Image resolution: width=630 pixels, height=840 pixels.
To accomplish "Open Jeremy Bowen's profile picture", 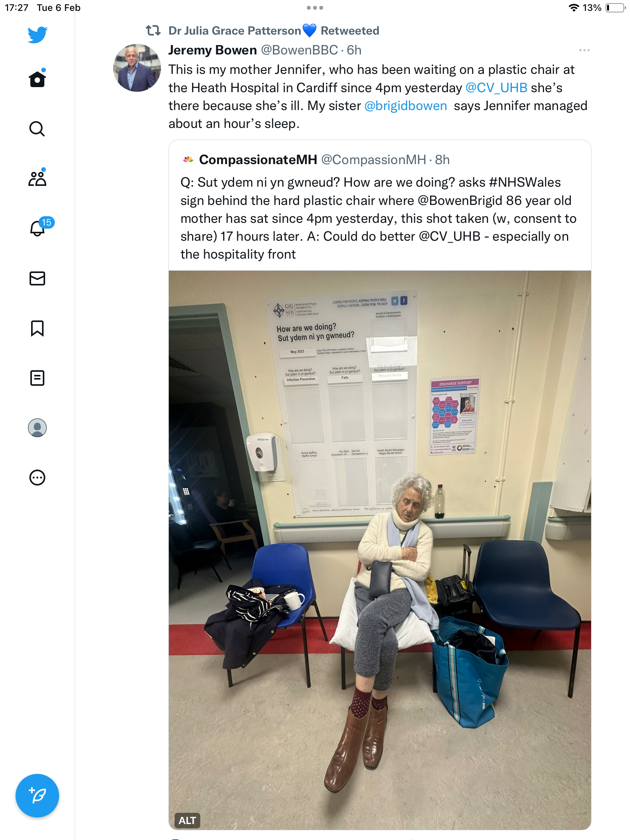I will (137, 68).
